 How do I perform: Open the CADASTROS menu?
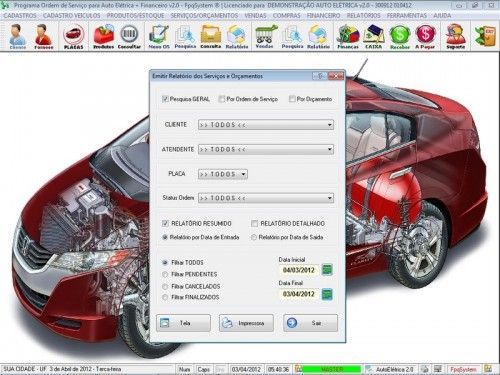click(x=20, y=16)
